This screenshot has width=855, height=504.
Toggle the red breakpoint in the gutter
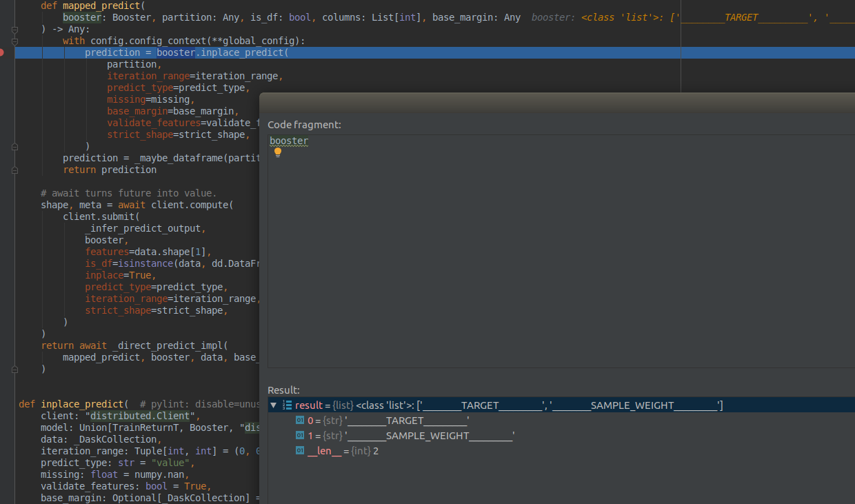[x=3, y=52]
